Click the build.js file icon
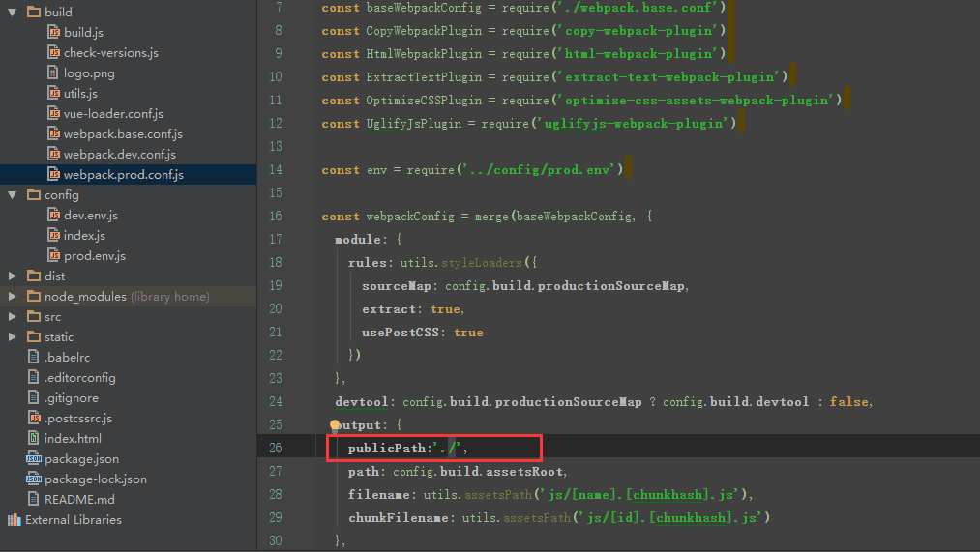 tap(54, 33)
